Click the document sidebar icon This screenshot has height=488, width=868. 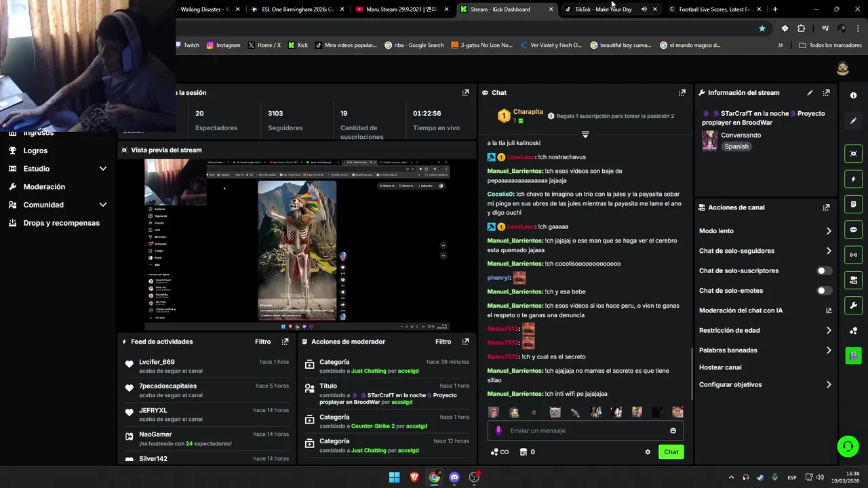(853, 204)
